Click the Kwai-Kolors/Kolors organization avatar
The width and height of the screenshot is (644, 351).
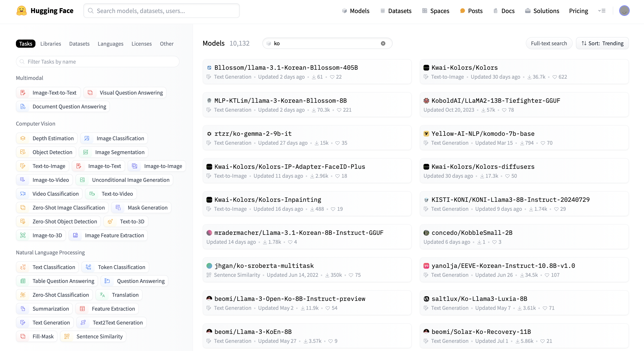(426, 68)
